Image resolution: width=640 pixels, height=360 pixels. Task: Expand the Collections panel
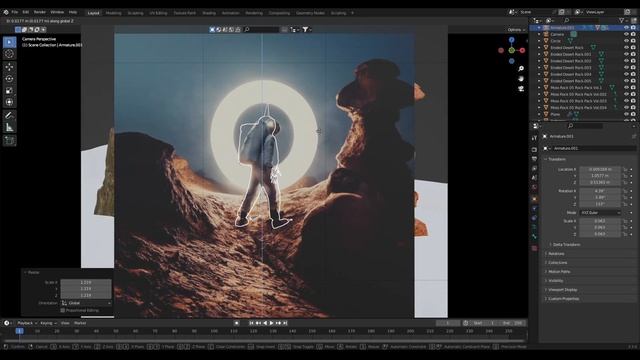pos(557,263)
